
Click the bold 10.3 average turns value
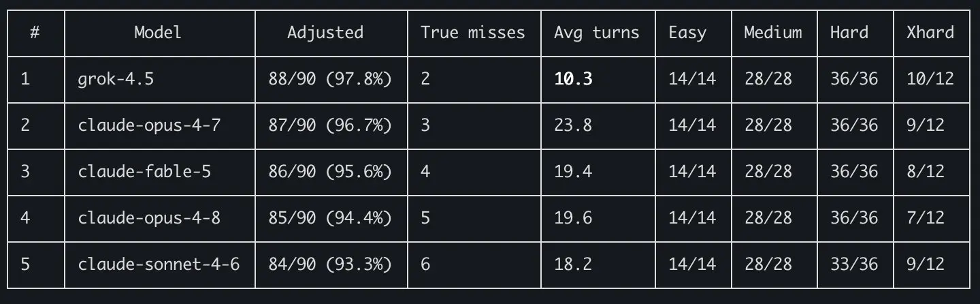pos(573,79)
